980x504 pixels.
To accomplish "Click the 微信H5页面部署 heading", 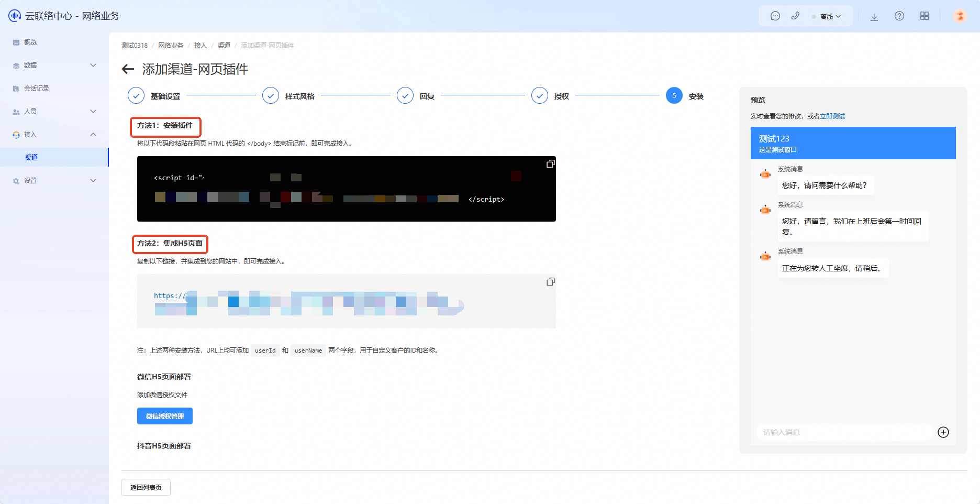I will pos(164,377).
